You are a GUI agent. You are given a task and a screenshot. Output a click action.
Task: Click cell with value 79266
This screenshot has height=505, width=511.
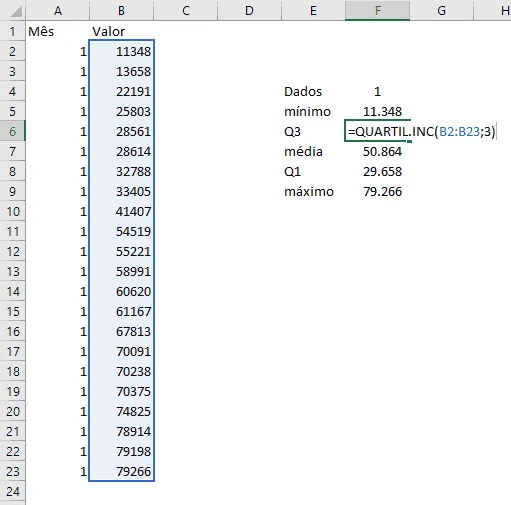click(x=121, y=471)
